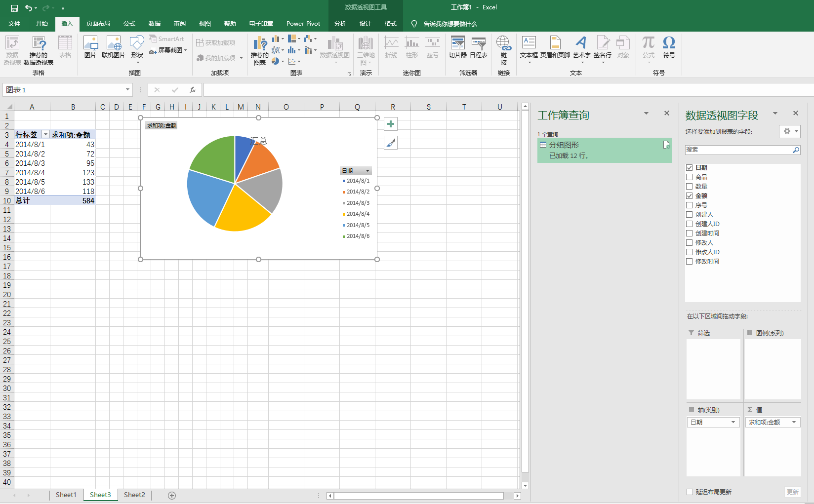
Task: Open the Shapes gallery
Action: (x=137, y=49)
